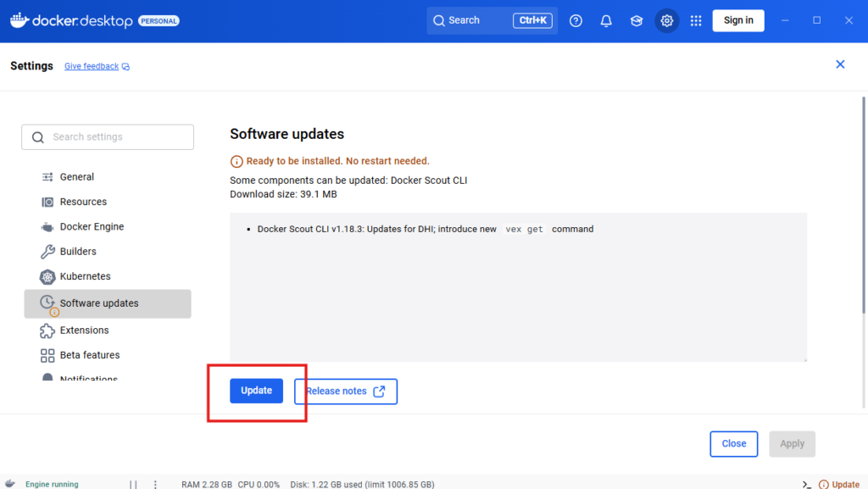Click the header Search box
Screen dimensions: 868x489
point(492,20)
